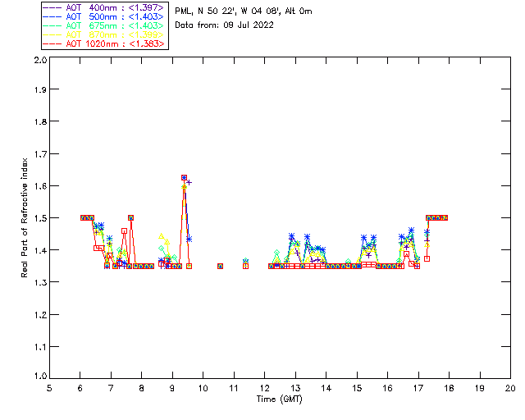Image resolution: width=525 pixels, height=420 pixels.
Task: Click the AOT 1020nm legend entry
Action: point(103,43)
